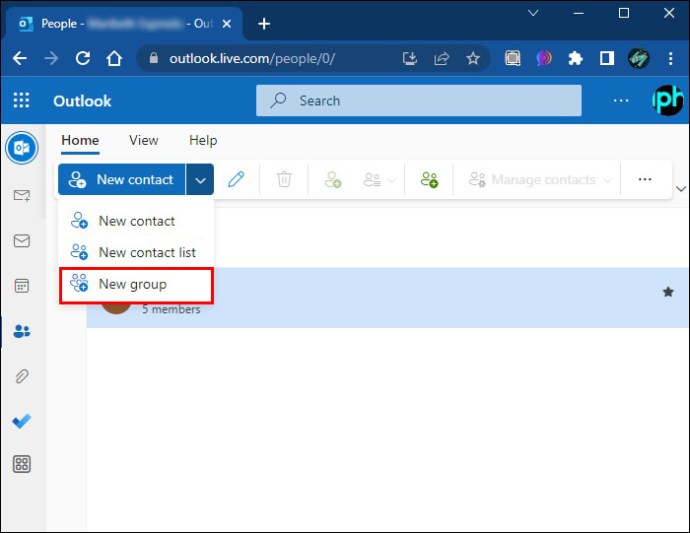Click the Outlook brand title
This screenshot has width=690, height=533.
tap(82, 101)
